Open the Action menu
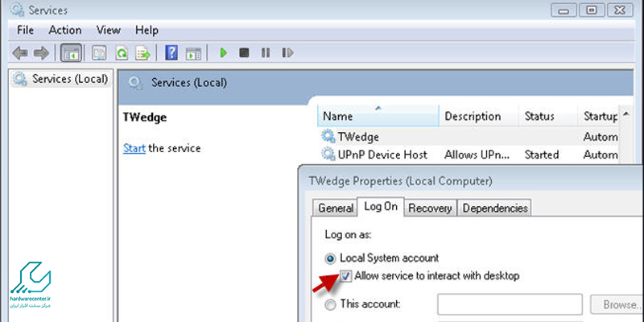This screenshot has width=644, height=322. point(64,30)
